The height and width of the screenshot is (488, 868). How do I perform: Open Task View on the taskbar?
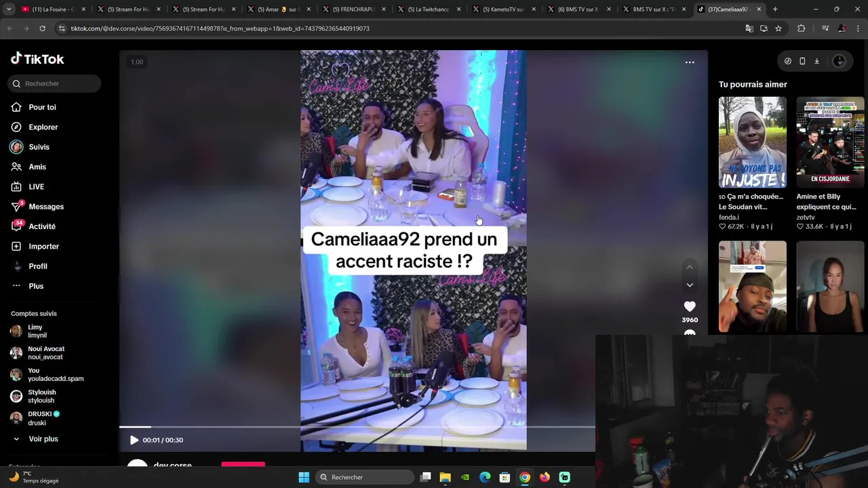(x=425, y=477)
